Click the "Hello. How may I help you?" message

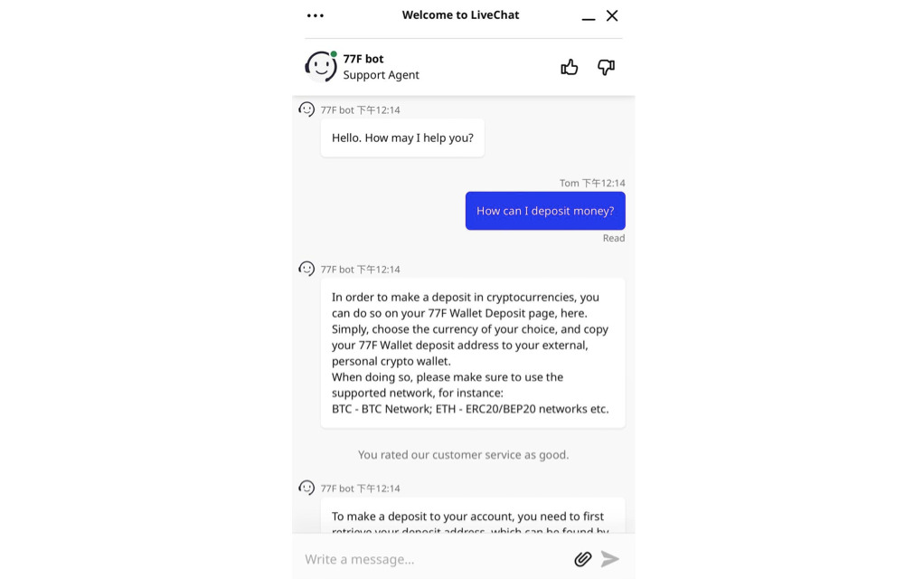[x=402, y=138]
